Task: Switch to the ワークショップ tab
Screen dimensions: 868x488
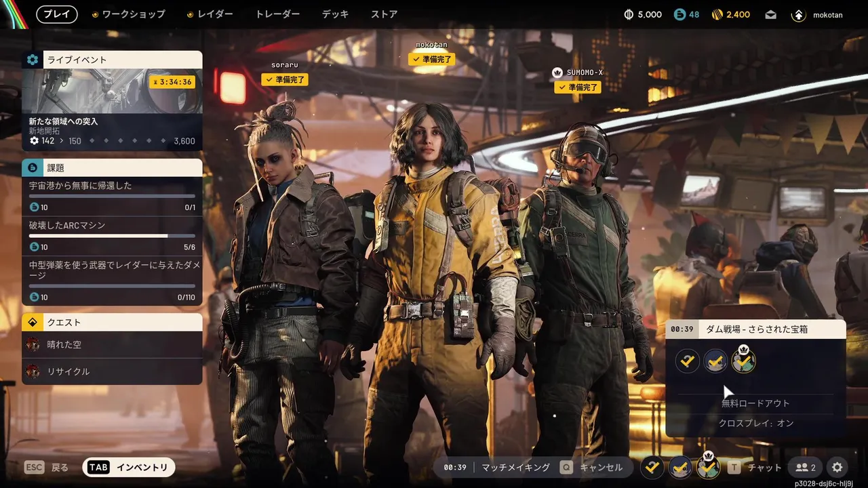Action: point(127,14)
